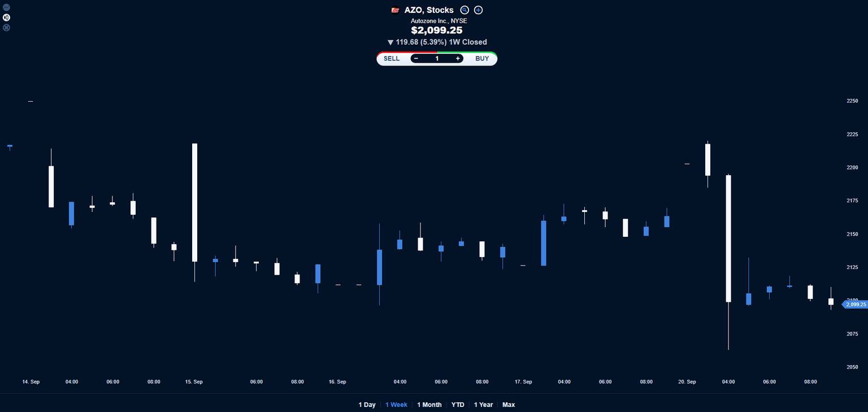
Task: Click the SELL button
Action: tap(391, 58)
